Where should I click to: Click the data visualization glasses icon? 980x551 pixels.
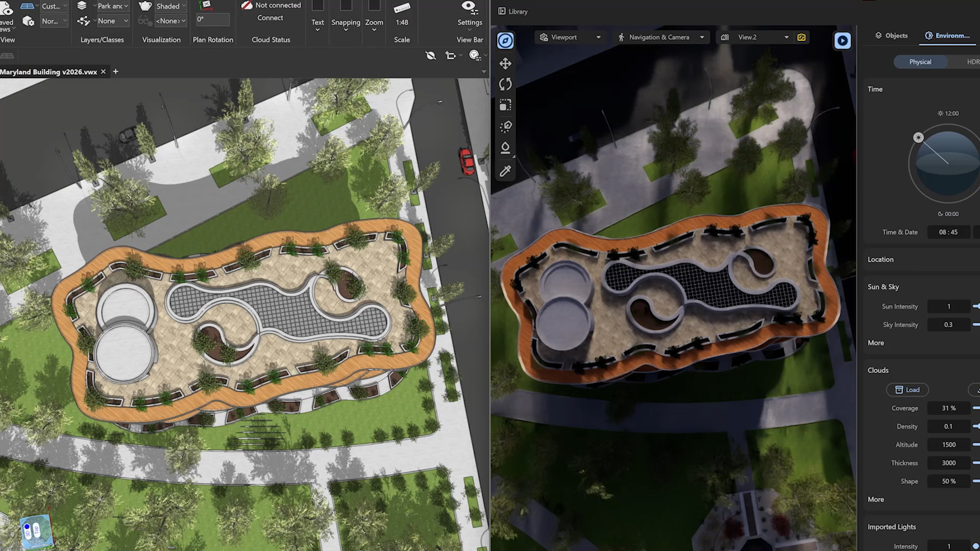[145, 21]
